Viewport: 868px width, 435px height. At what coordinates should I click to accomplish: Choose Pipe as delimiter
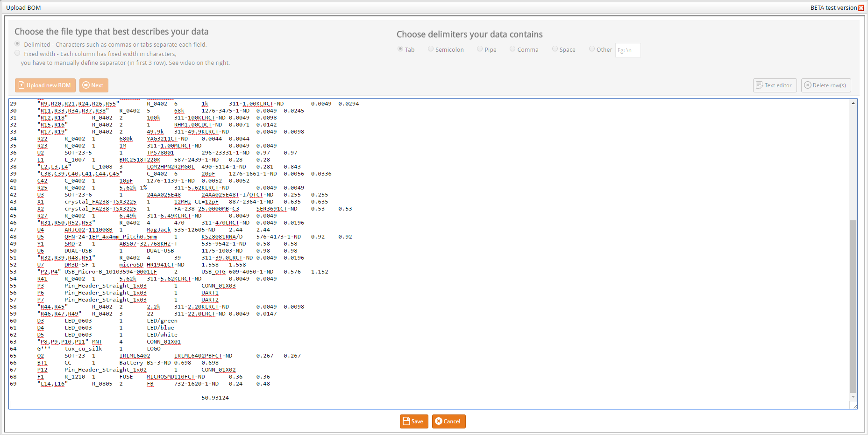coord(480,49)
